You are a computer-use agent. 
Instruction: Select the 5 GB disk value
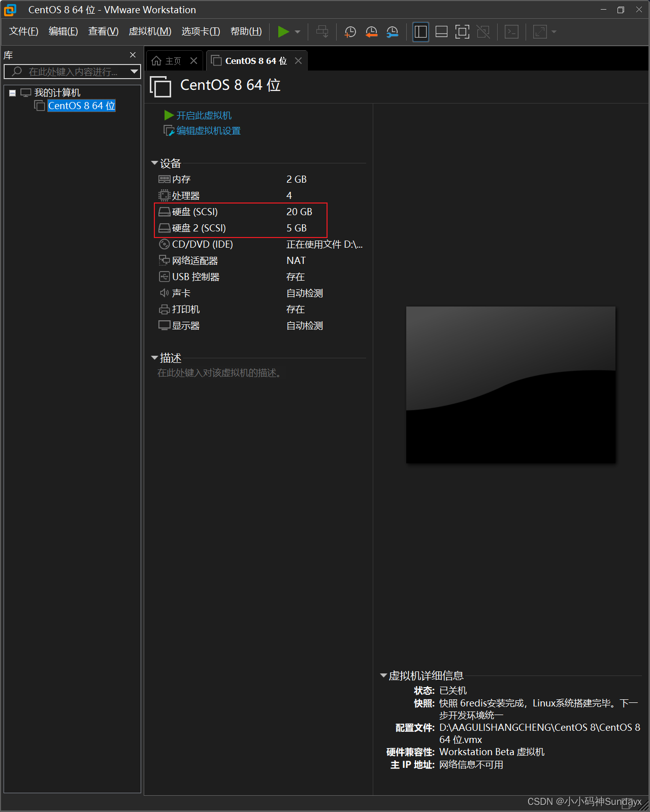tap(297, 228)
